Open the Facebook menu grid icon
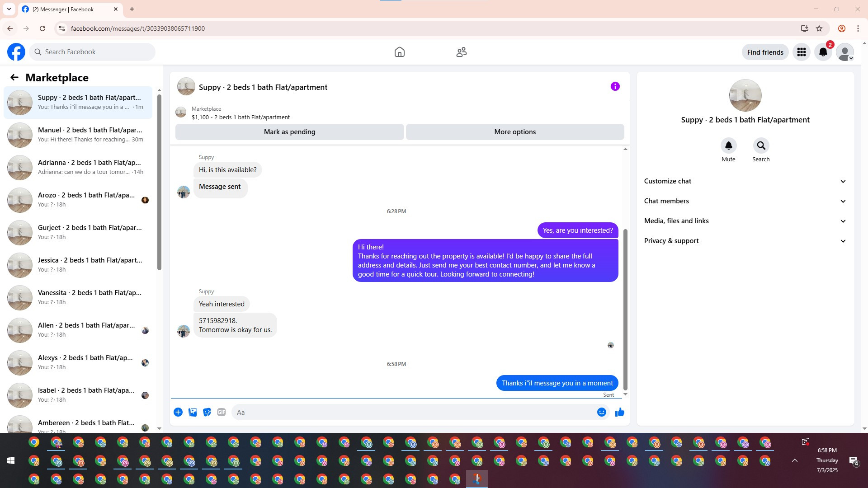The height and width of the screenshot is (488, 868). [801, 52]
